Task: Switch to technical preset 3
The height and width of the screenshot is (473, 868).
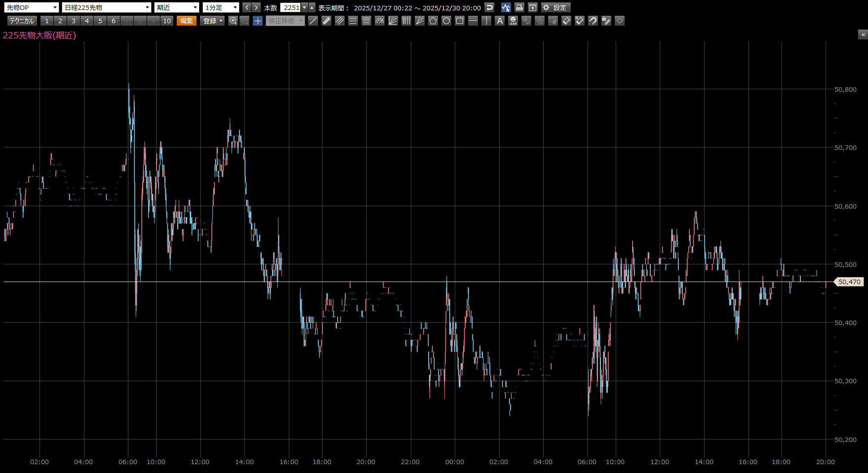Action: pos(74,21)
